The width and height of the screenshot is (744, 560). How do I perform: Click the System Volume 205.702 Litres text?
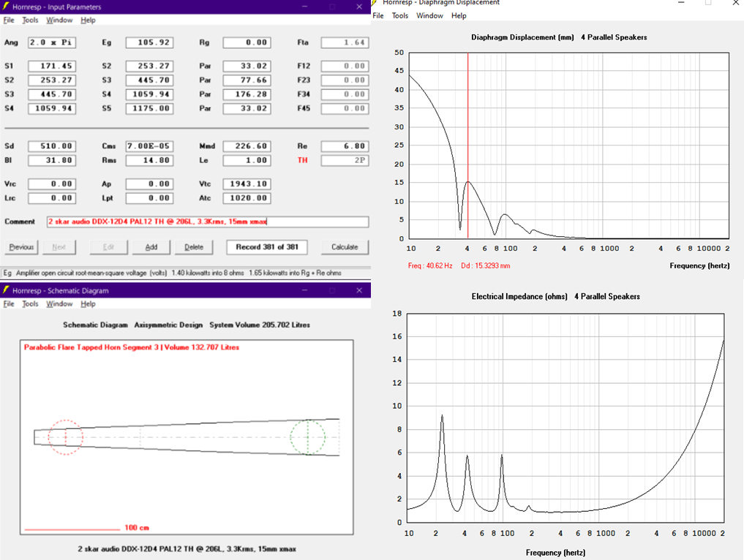(260, 325)
